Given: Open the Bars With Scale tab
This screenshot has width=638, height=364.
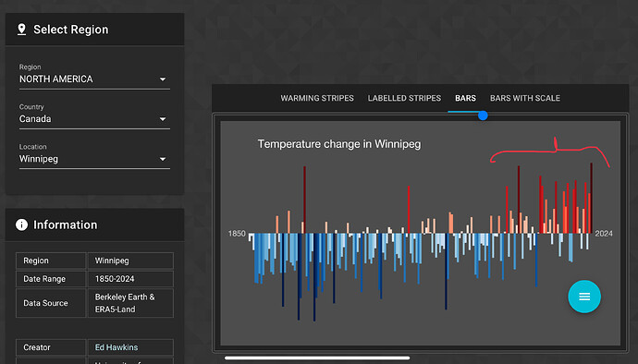Looking at the screenshot, I should (525, 99).
